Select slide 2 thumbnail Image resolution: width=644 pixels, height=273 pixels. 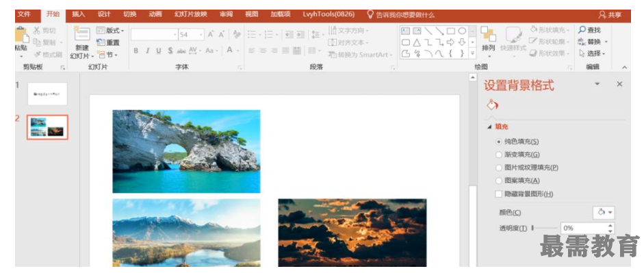(47, 127)
